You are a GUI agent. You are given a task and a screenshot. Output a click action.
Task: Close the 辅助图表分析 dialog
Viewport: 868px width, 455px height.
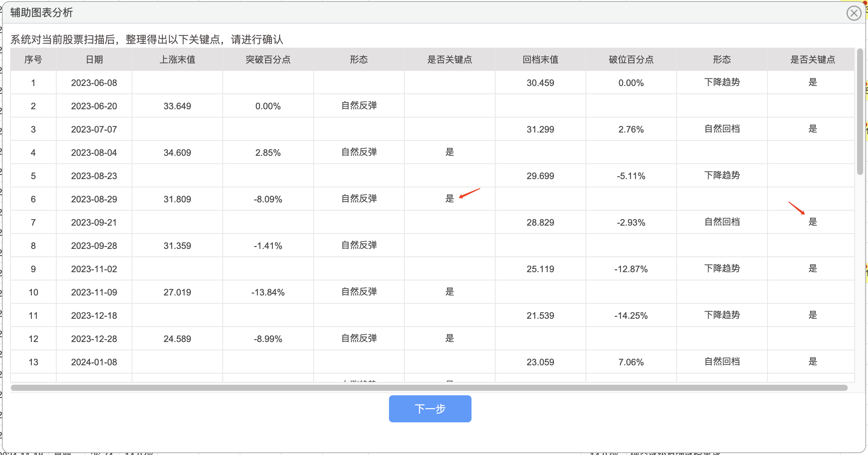[854, 13]
